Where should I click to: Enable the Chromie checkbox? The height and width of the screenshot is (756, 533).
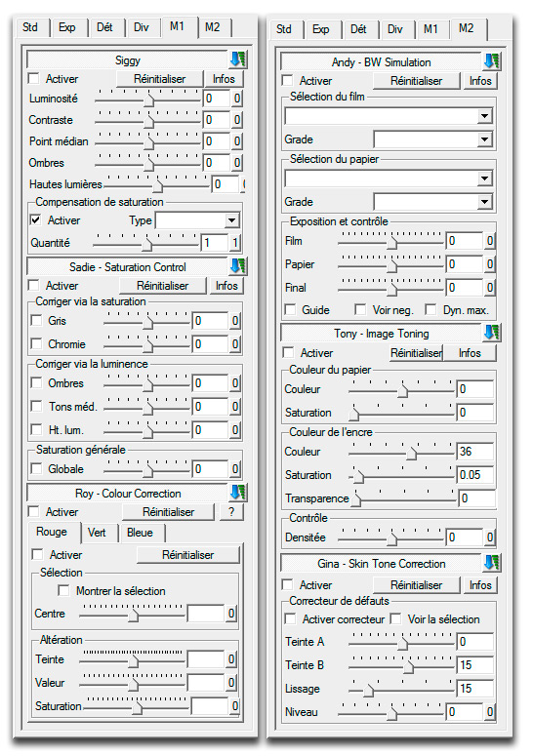36,343
